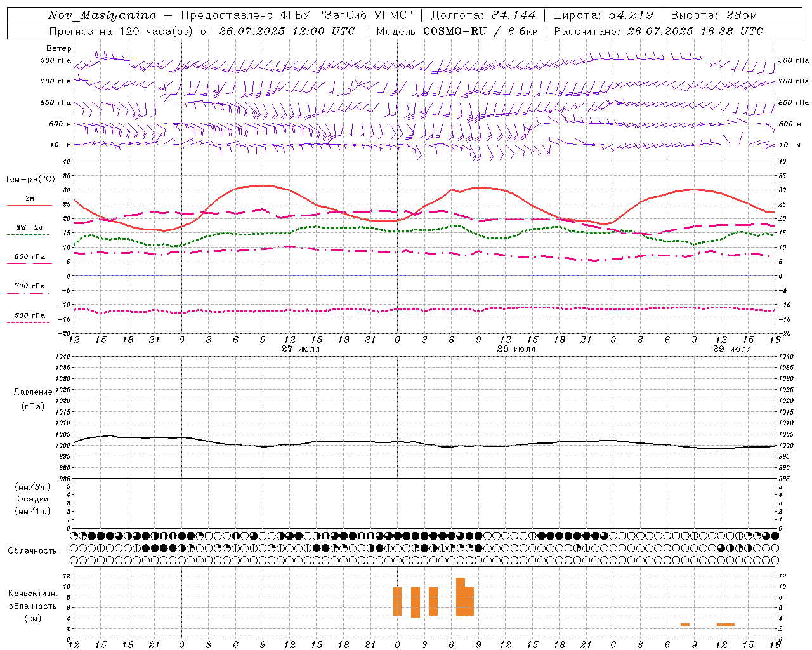Click the "Td 2м" dew point legend entry

tap(29, 227)
